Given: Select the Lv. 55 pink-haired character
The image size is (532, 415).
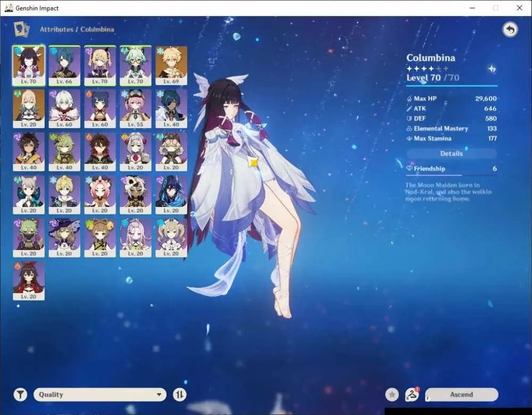Looking at the screenshot, I should coord(135,109).
